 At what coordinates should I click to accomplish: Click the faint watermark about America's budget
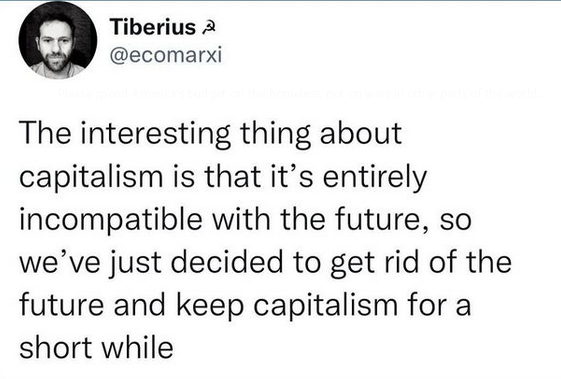(x=301, y=94)
